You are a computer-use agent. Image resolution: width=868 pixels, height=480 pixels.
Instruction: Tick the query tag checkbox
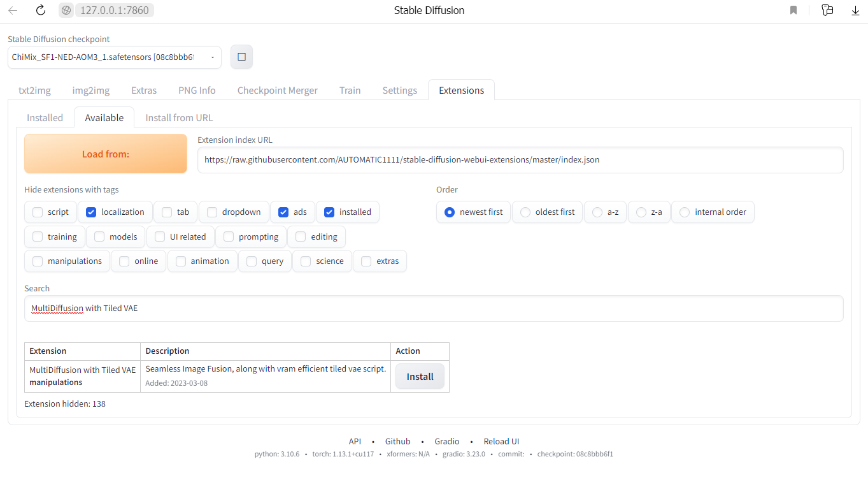coord(252,261)
